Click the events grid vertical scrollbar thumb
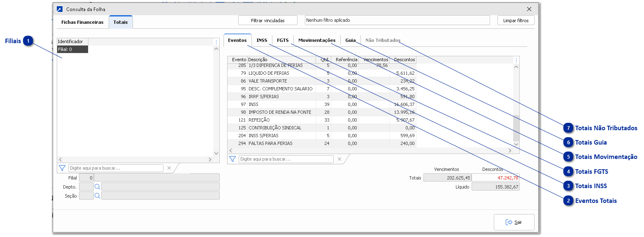The width and height of the screenshot is (644, 237). (x=516, y=128)
